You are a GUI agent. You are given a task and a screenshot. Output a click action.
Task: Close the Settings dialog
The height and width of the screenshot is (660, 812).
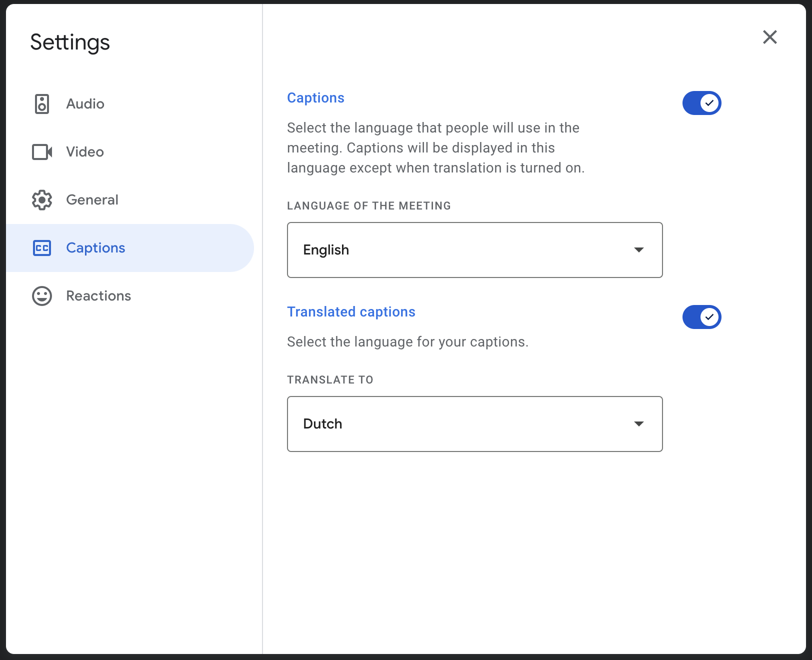[x=770, y=37]
